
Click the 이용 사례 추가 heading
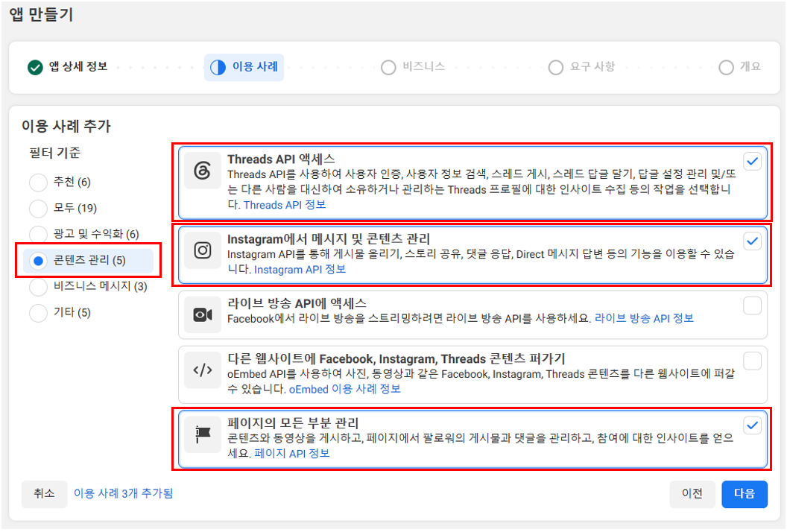tap(66, 126)
